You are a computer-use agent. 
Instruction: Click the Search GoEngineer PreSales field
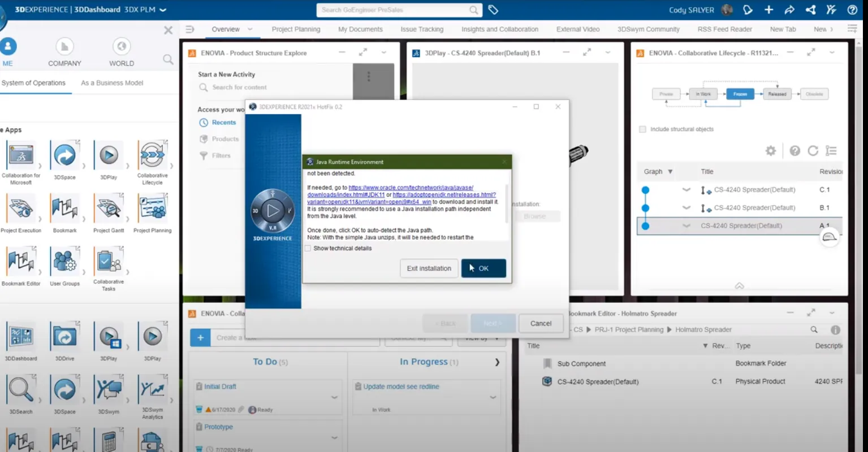click(399, 10)
